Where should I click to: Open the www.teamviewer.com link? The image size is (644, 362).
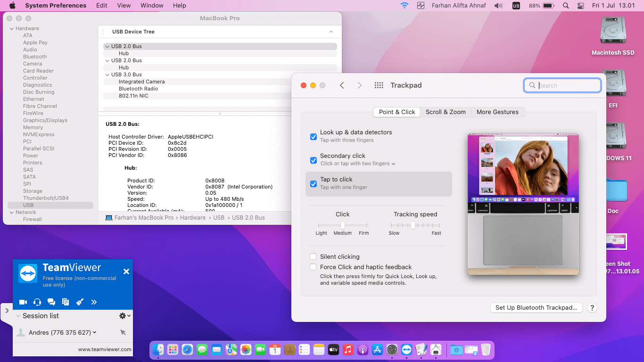click(105, 350)
